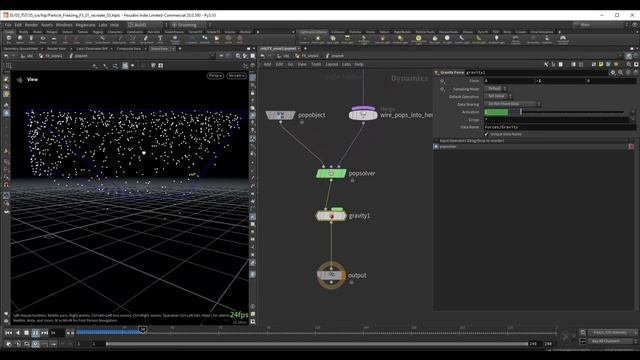Click FX_snow1 path in network editor

click(307, 56)
